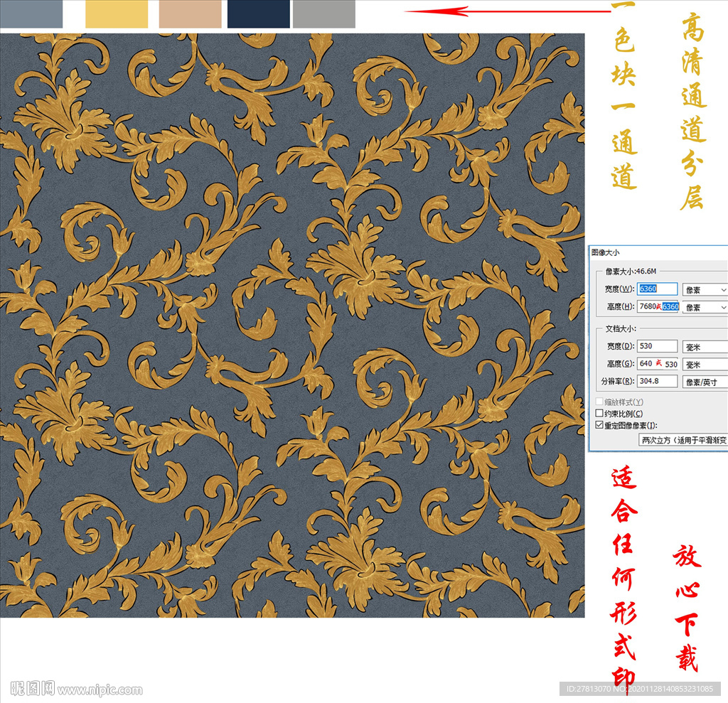
Task: Click the 文档大小 group label
Action: point(621,328)
